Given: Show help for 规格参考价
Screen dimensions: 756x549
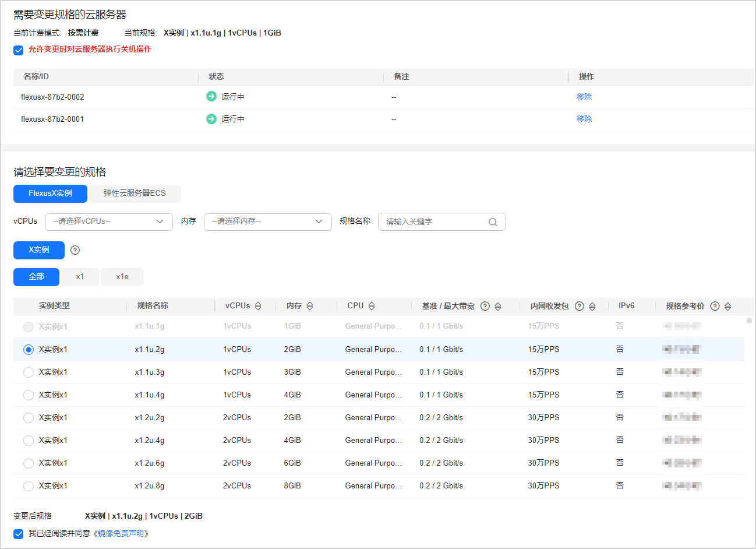Looking at the screenshot, I should coord(715,306).
